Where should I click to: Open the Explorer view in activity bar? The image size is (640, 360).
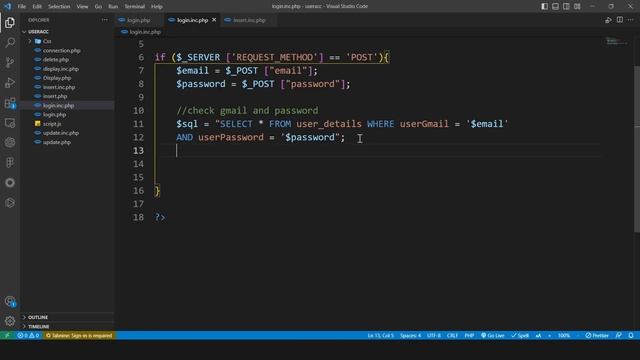[10, 22]
